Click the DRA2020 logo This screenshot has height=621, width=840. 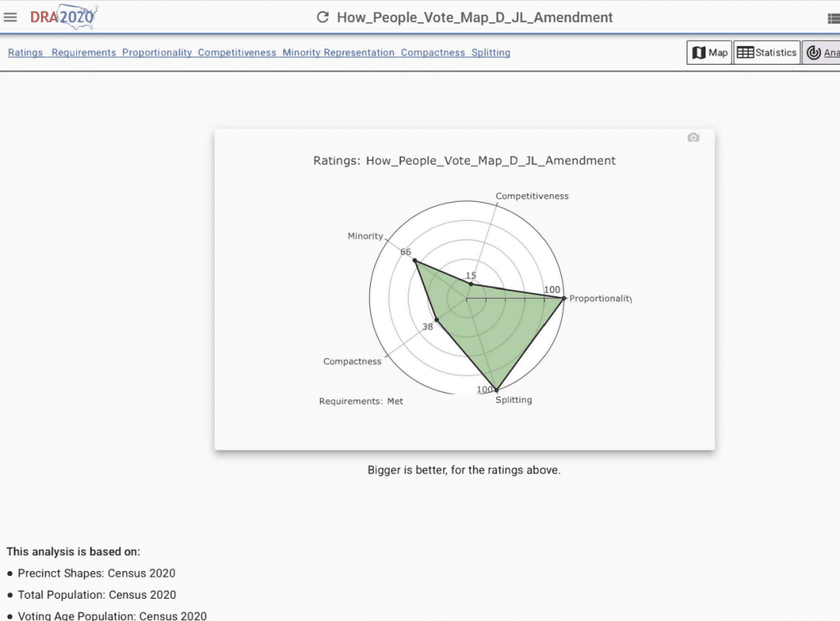click(63, 16)
